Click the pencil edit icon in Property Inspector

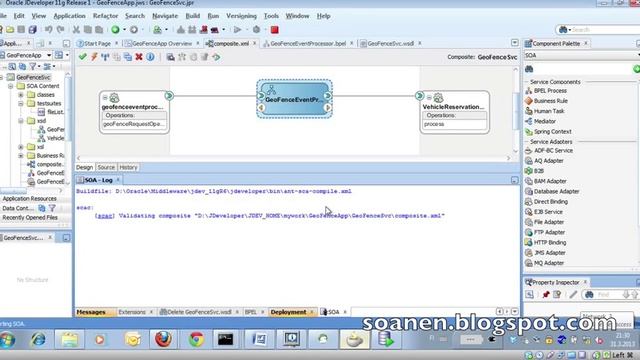coord(573,294)
